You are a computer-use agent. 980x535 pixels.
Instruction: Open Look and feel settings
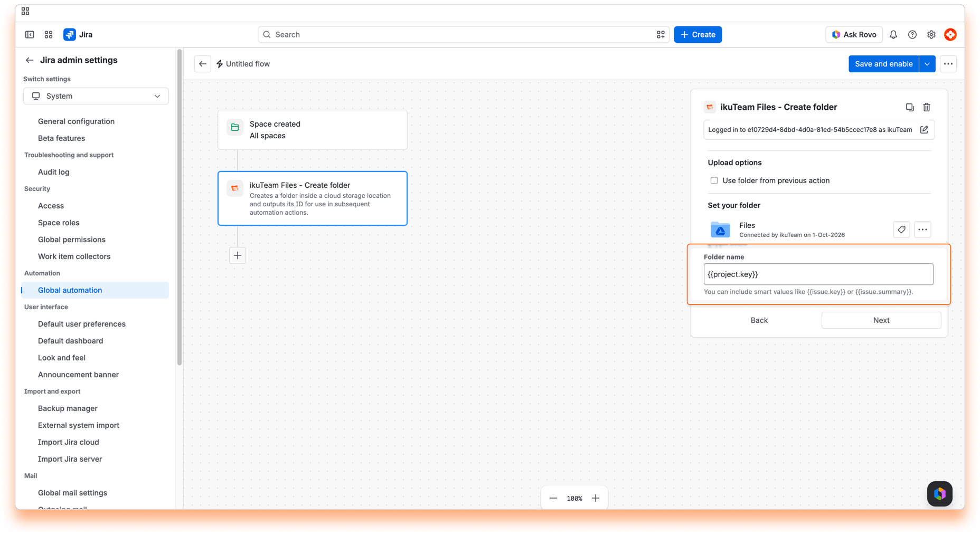pos(61,358)
